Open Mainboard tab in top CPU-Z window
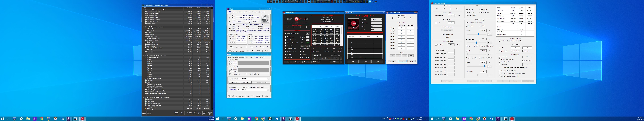The width and height of the screenshot is (644, 121). (235, 12)
